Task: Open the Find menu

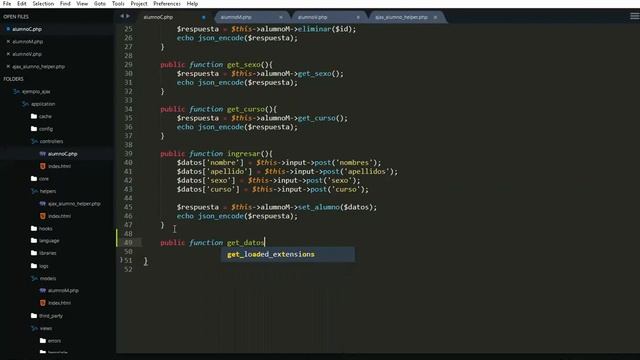Action: tap(65, 4)
